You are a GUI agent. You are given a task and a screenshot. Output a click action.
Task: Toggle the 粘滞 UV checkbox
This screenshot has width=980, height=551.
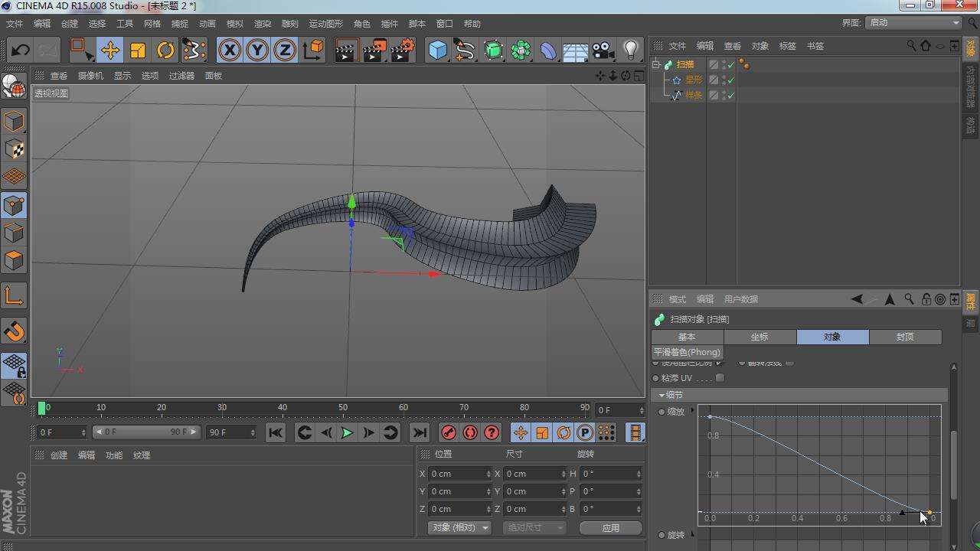pos(720,378)
